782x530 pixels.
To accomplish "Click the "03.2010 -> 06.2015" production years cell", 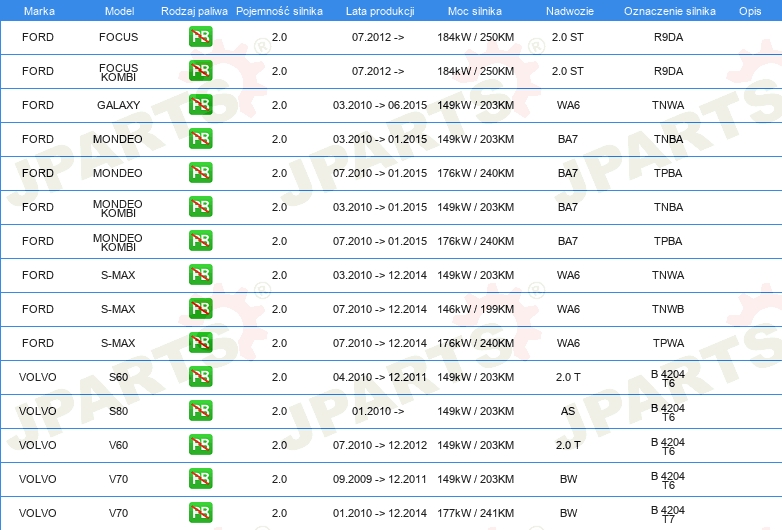I will click(x=380, y=105).
